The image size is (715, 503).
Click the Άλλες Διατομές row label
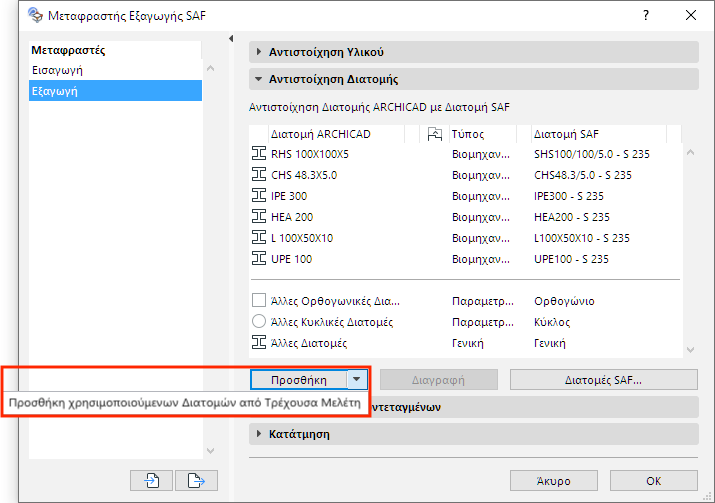click(x=309, y=343)
